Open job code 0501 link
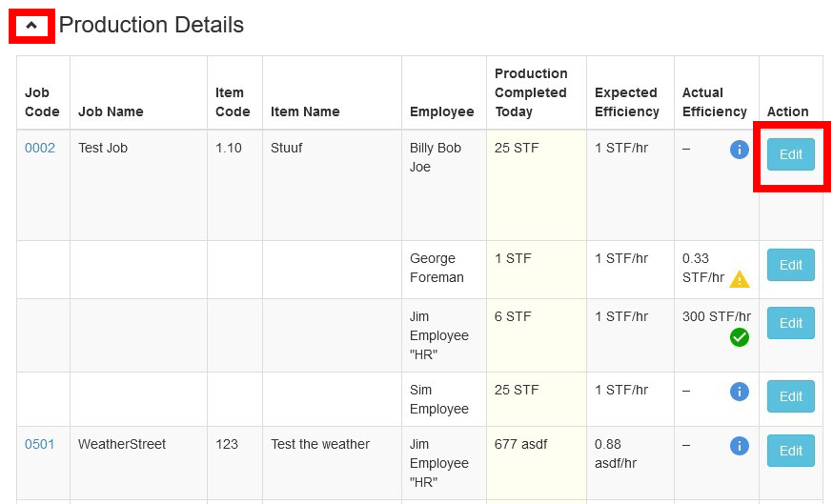 tap(40, 445)
